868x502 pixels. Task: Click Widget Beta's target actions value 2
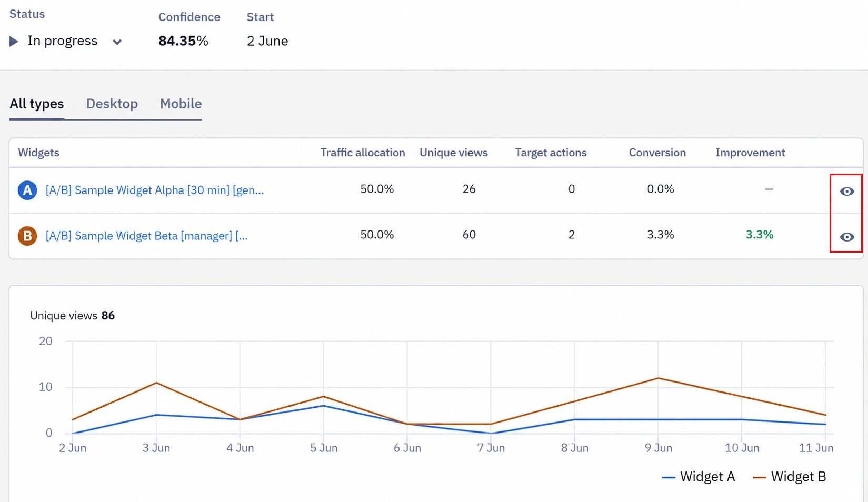pos(572,235)
